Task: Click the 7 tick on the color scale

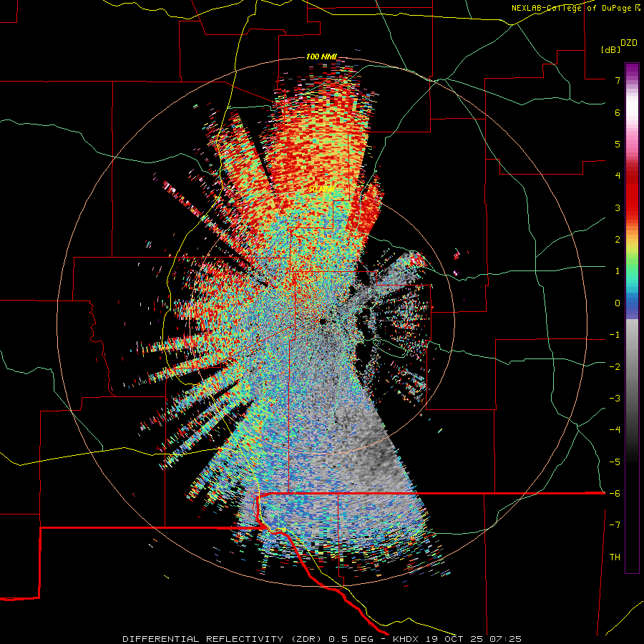Action: pyautogui.click(x=618, y=80)
